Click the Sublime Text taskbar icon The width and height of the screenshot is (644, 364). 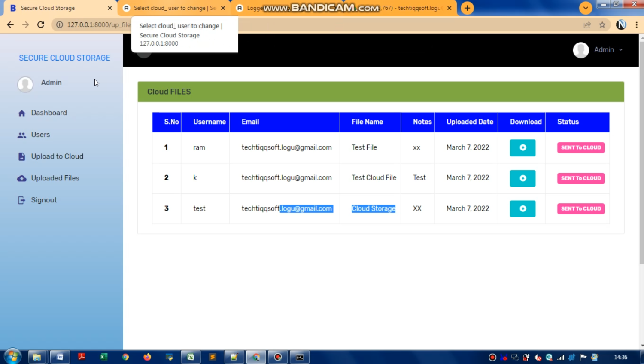213,357
